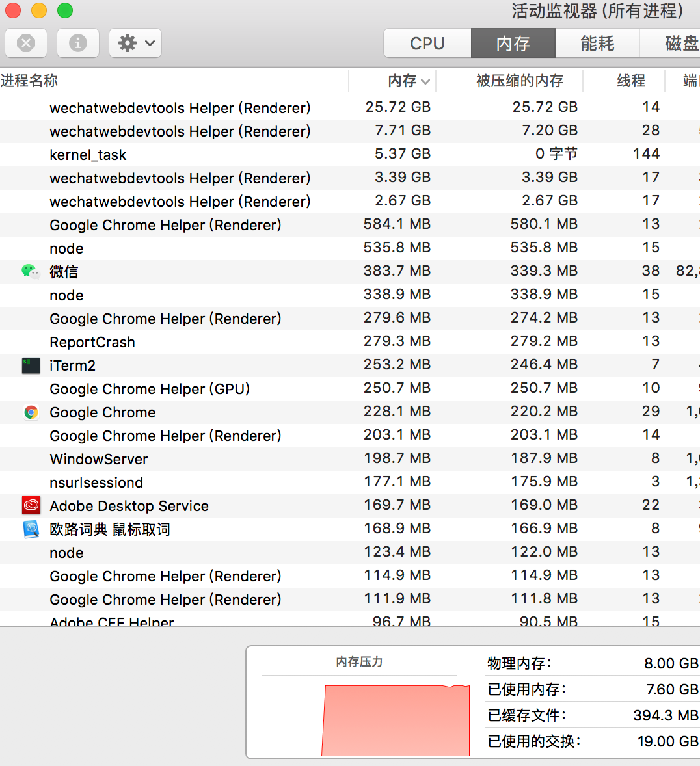
Task: Select the nsurlsessiond process row
Action: [x=350, y=482]
